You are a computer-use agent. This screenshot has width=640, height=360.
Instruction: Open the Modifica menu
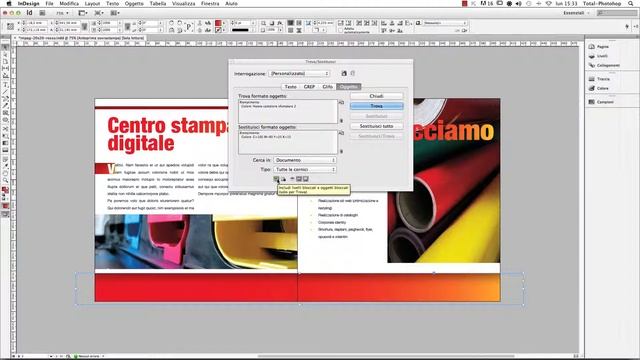pyautogui.click(x=69, y=3)
